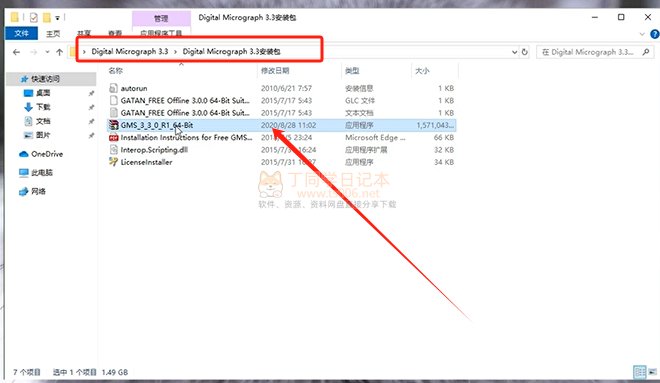
Task: Expand the address bar history dropdown
Action: (514, 52)
